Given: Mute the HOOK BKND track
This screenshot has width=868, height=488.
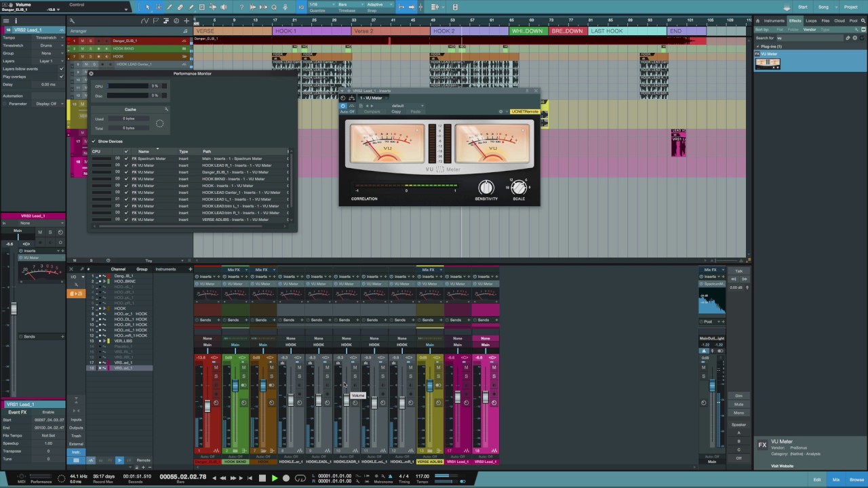Looking at the screenshot, I should coord(83,49).
